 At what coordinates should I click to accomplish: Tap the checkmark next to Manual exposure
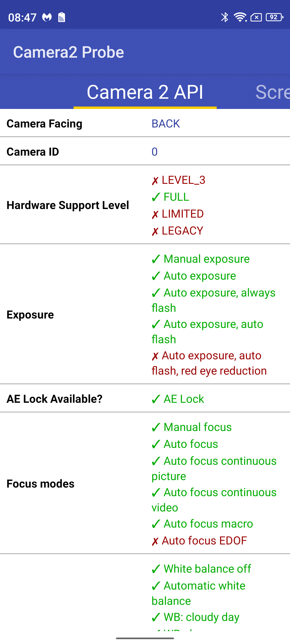pos(156,259)
